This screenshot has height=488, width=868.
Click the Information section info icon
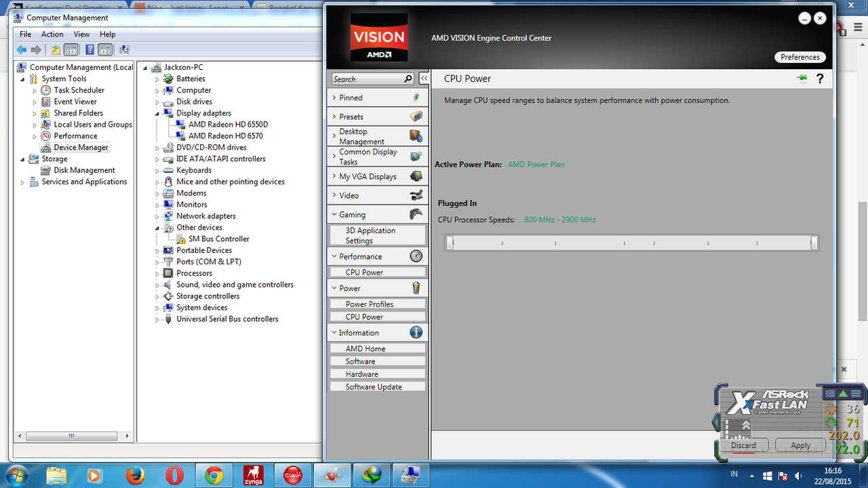[x=416, y=333]
